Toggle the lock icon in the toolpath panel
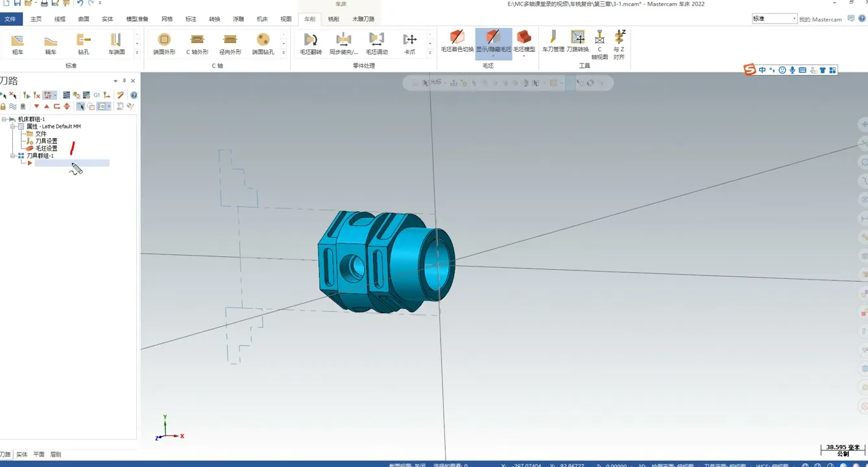868x467 pixels. pyautogui.click(x=3, y=106)
